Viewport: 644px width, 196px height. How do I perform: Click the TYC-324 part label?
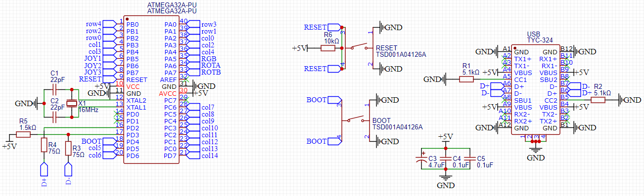(540, 40)
